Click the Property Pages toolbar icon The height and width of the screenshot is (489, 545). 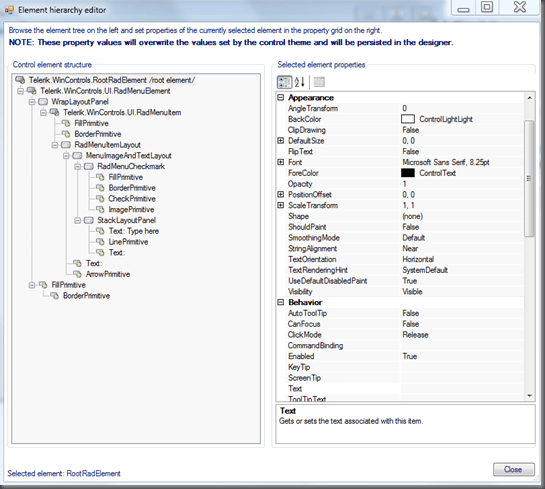coord(319,82)
